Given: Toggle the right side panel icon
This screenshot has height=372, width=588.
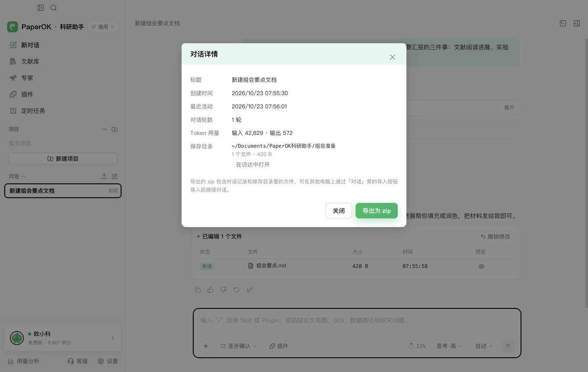Looking at the screenshot, I should click(577, 23).
